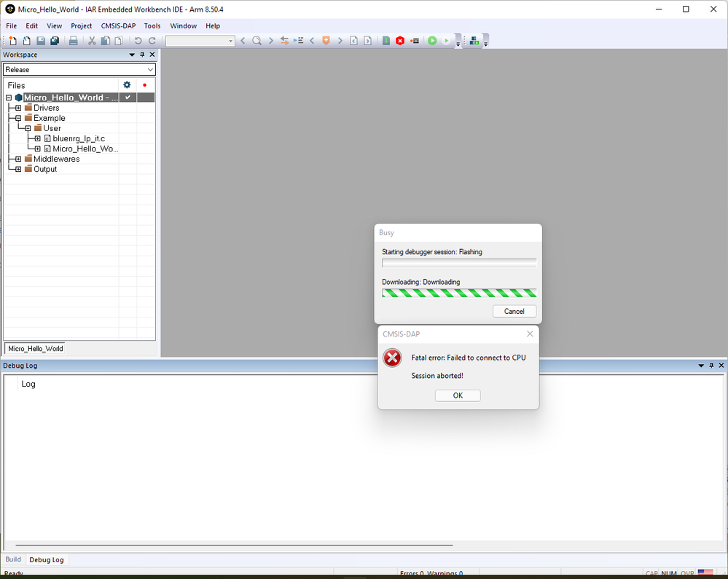The image size is (728, 579).
Task: Click the toolbar overflow arrow after debug icons
Action: (x=458, y=44)
